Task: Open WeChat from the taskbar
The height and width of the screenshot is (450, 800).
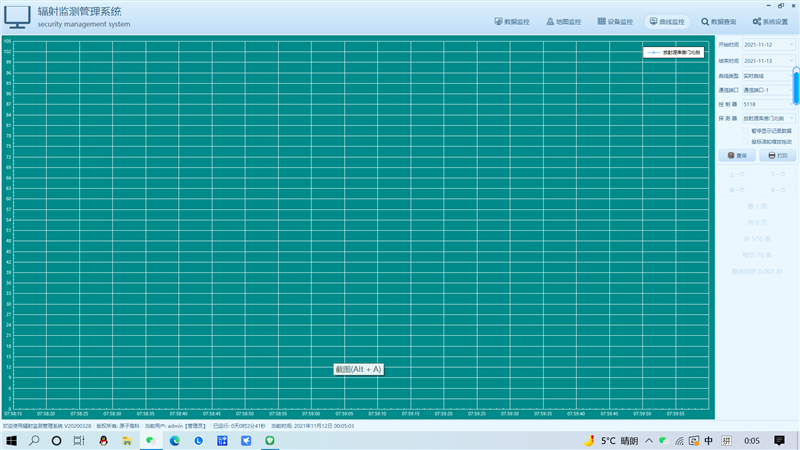Action: (x=150, y=440)
